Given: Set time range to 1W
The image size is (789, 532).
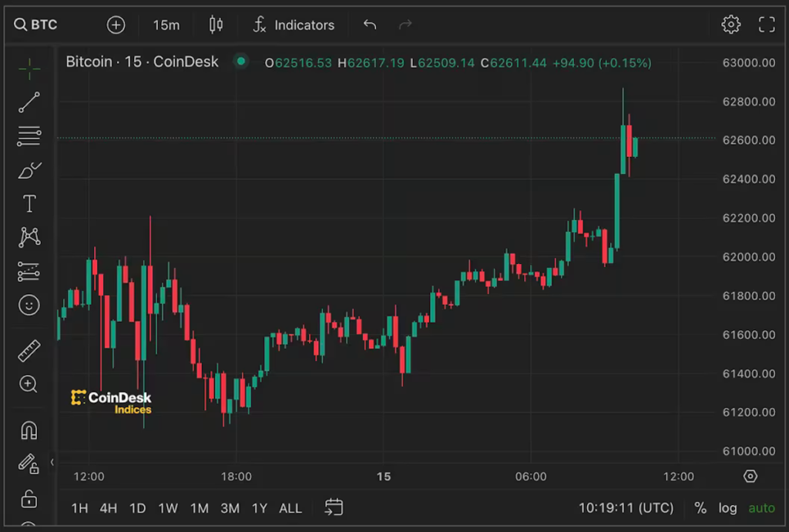Looking at the screenshot, I should tap(168, 508).
